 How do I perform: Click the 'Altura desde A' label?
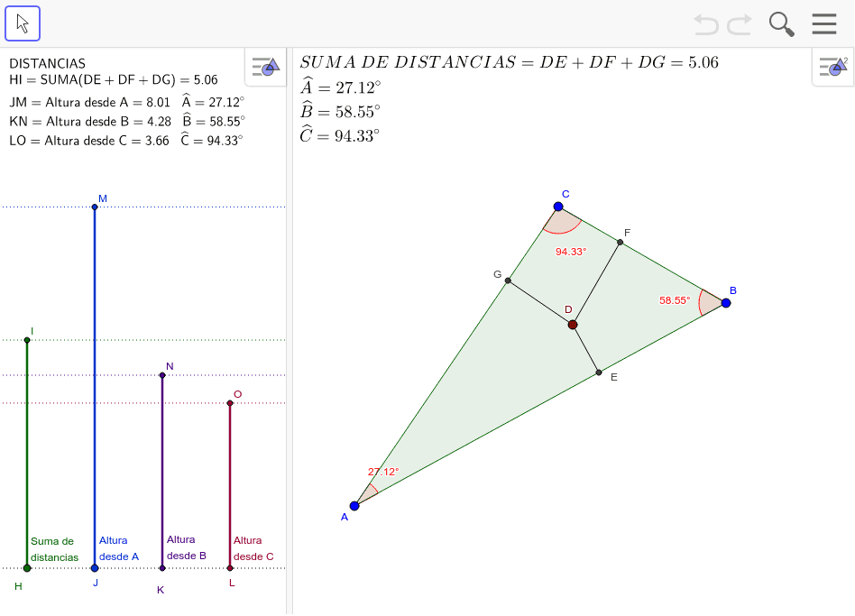[x=119, y=548]
